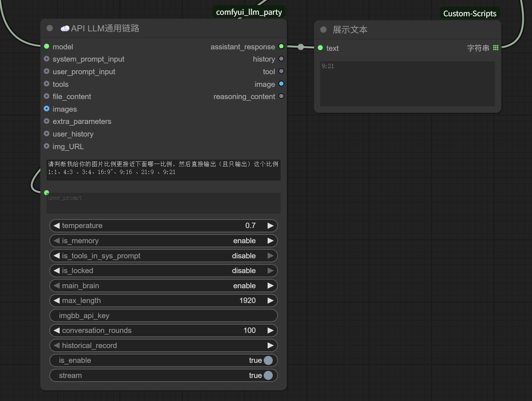Open the main_brain option selector

point(164,286)
